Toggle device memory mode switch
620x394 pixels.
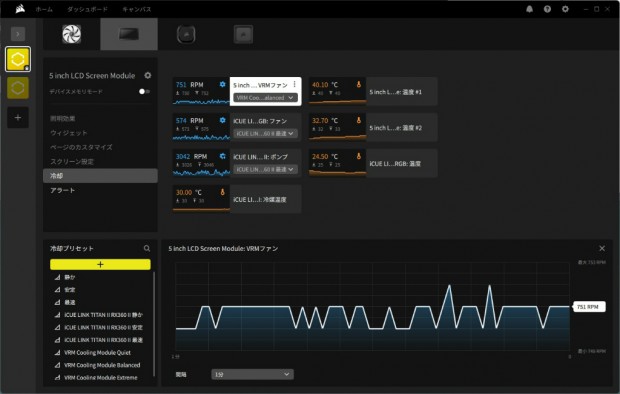[x=144, y=91]
